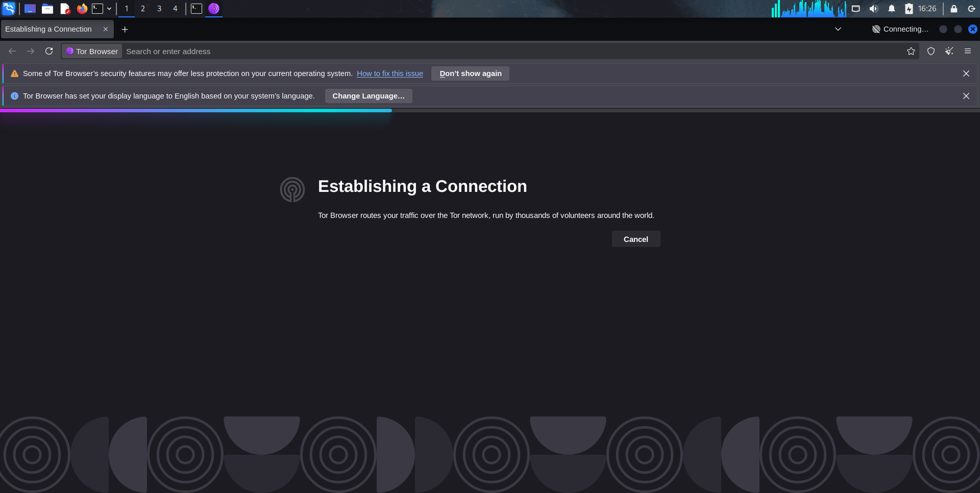Click the Establishing a Connection heading
Viewport: 980px width, 493px height.
pos(423,186)
